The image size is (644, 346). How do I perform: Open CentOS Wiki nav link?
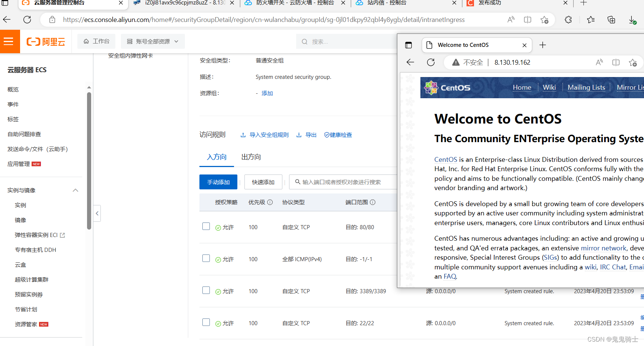pyautogui.click(x=549, y=87)
